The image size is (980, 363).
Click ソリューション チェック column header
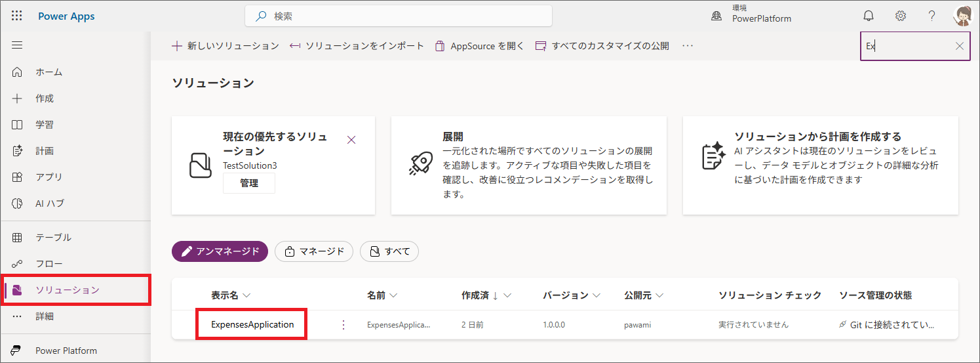click(770, 295)
